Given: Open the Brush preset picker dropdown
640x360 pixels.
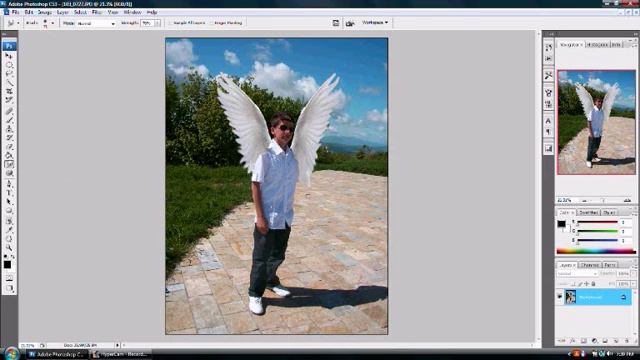Looking at the screenshot, I should point(52,23).
